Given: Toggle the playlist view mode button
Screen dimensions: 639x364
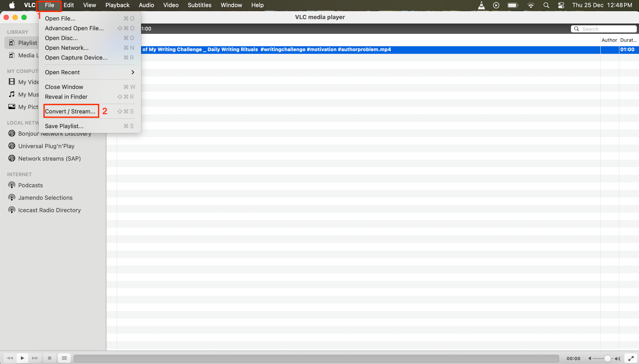Looking at the screenshot, I should [64, 358].
